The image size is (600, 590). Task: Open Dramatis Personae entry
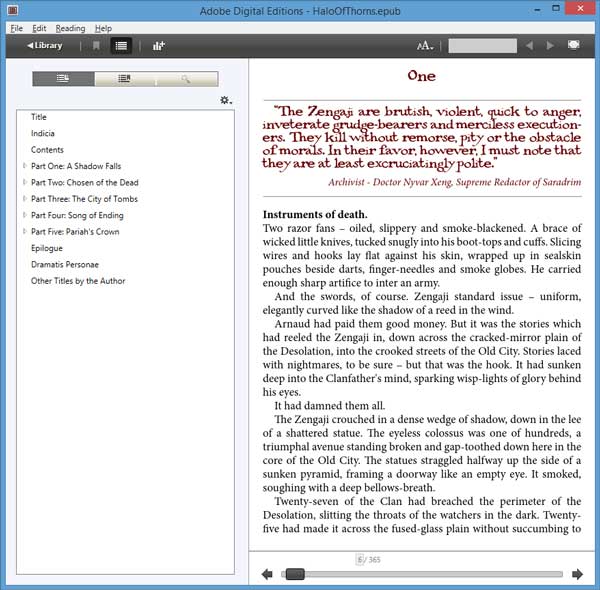point(65,264)
